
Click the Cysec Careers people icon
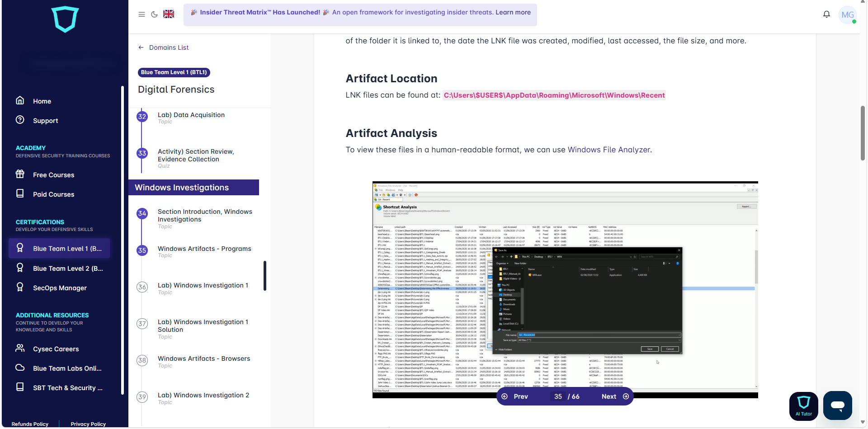[x=20, y=348]
